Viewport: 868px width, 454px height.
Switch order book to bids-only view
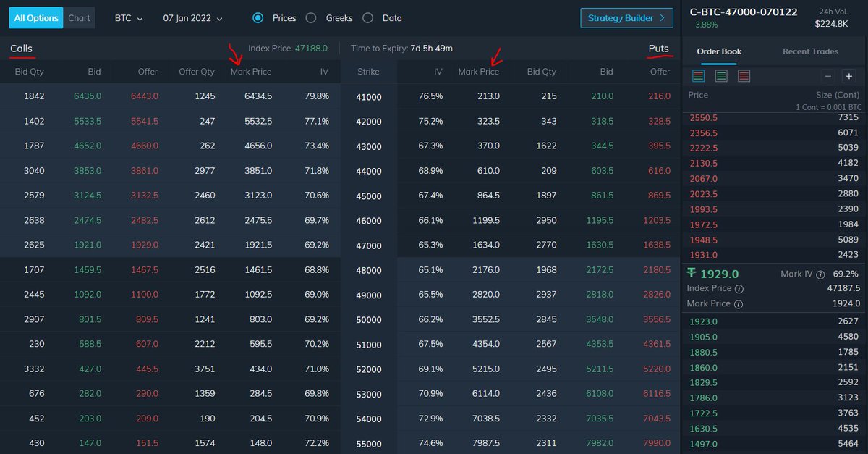719,75
